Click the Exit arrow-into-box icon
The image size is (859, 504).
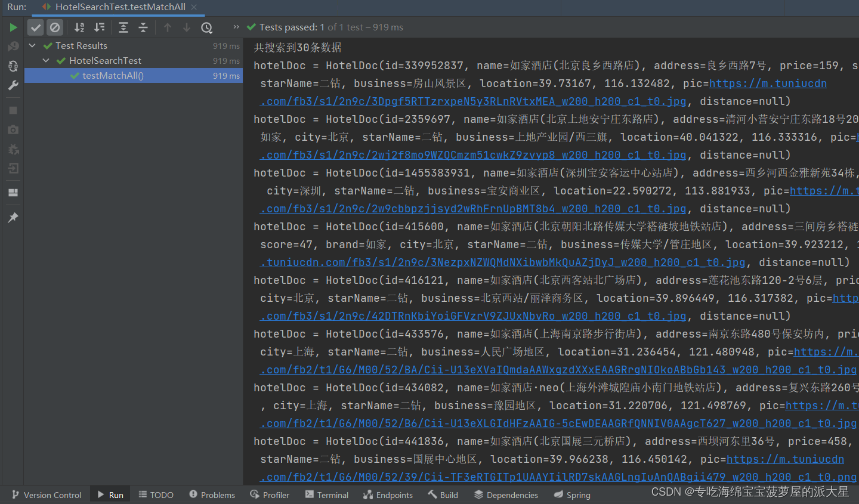[x=13, y=168]
